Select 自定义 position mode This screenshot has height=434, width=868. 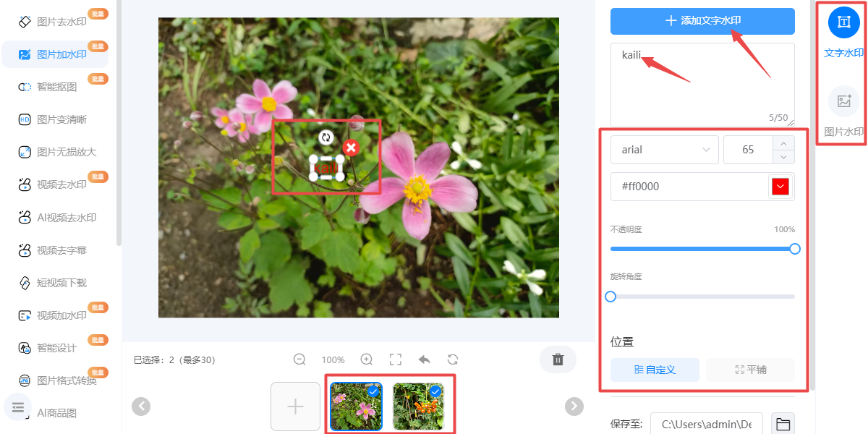655,370
